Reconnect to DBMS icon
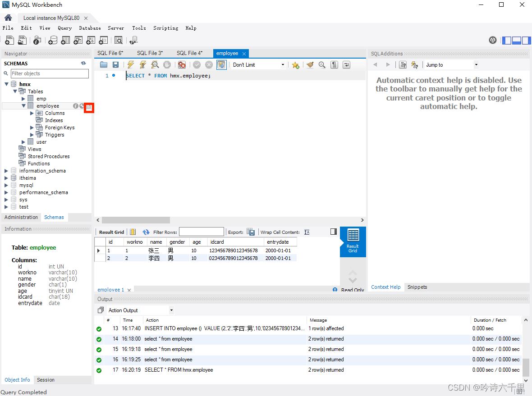This screenshot has height=396, width=532. coord(134,41)
